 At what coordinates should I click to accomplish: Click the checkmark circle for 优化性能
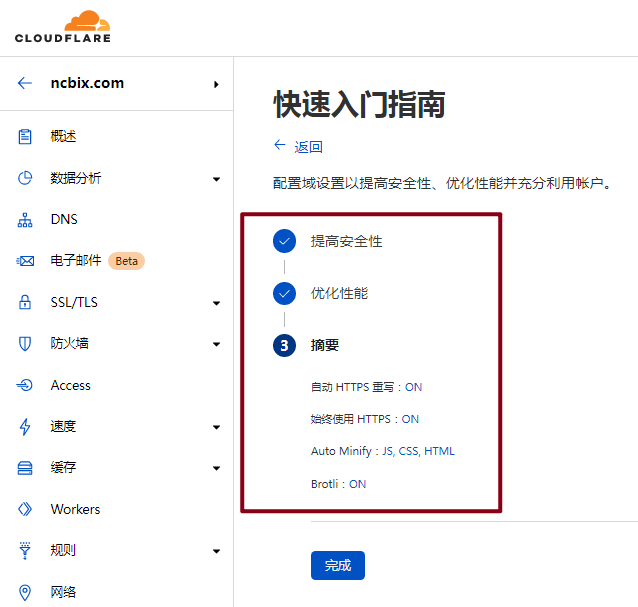(x=284, y=293)
